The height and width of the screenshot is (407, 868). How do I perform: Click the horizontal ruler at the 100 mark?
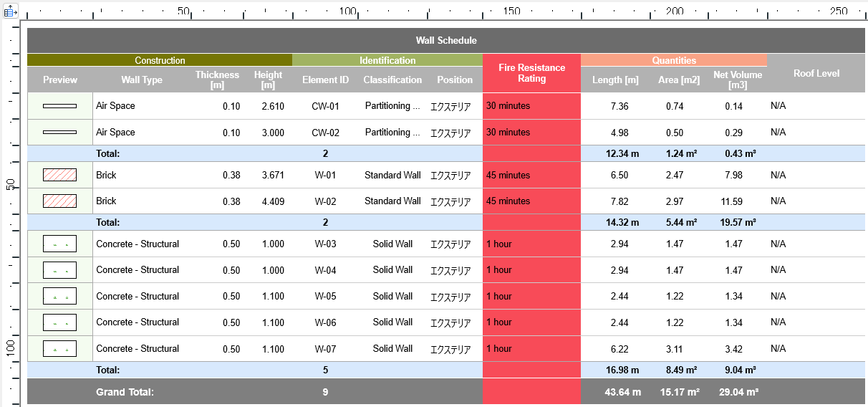click(x=348, y=11)
